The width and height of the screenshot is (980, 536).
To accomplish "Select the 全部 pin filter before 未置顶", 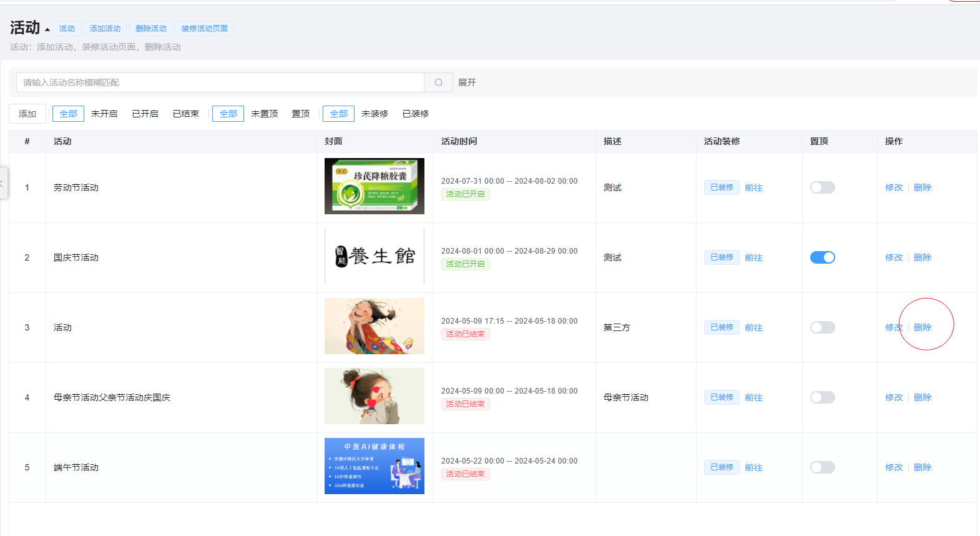I will click(228, 114).
